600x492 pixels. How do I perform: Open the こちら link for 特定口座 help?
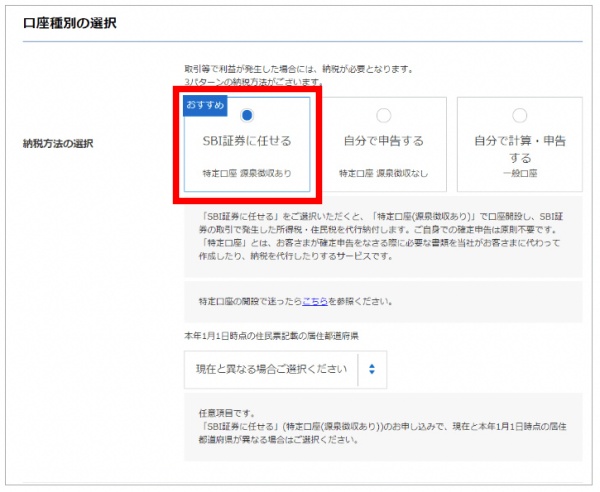pyautogui.click(x=314, y=300)
